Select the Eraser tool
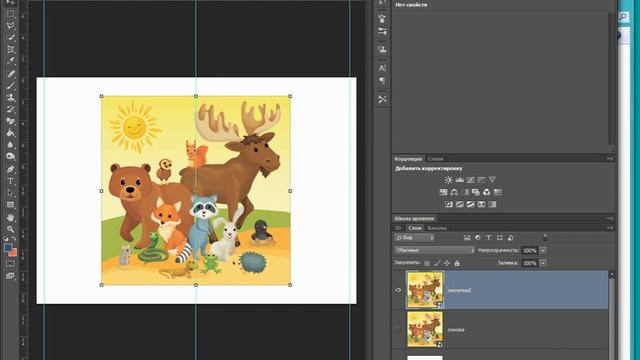Screen dimensions: 640x360 (x=10, y=121)
